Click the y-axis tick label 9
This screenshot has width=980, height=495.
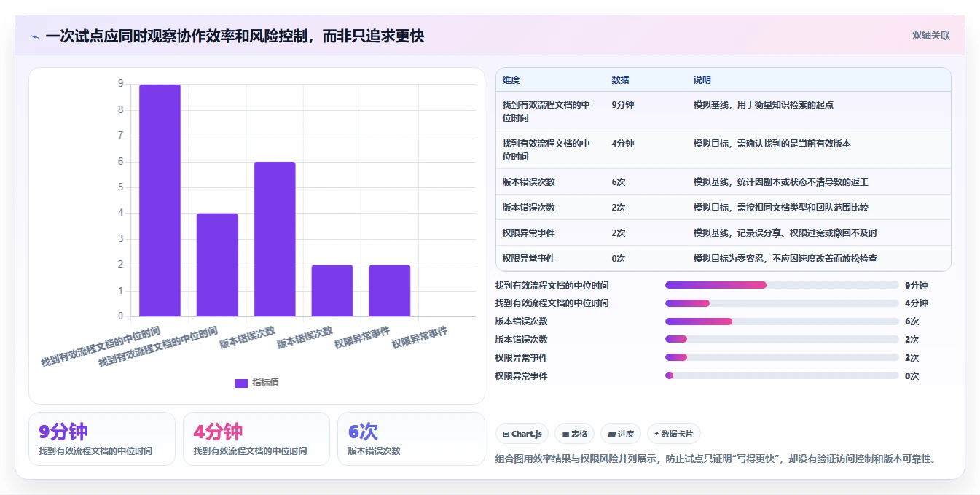(x=121, y=84)
